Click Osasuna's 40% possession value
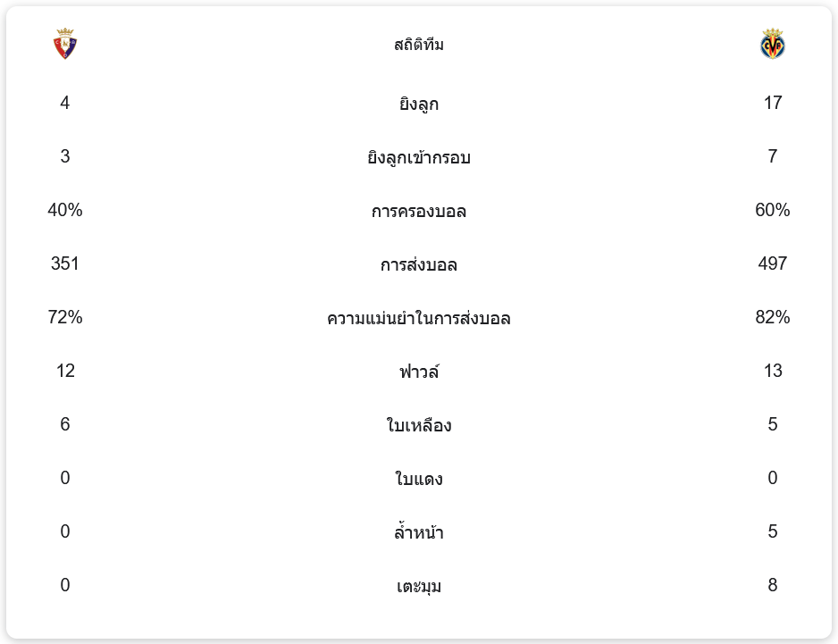The width and height of the screenshot is (838, 644). click(x=65, y=210)
